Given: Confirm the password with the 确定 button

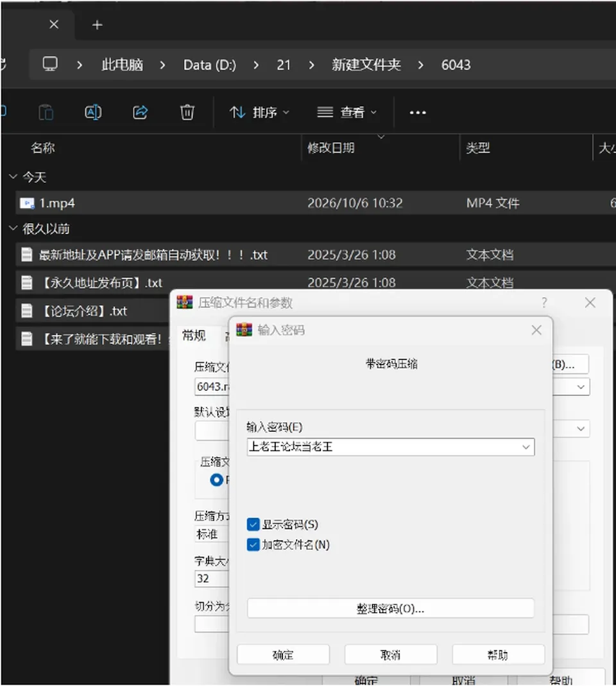Looking at the screenshot, I should coord(283,655).
